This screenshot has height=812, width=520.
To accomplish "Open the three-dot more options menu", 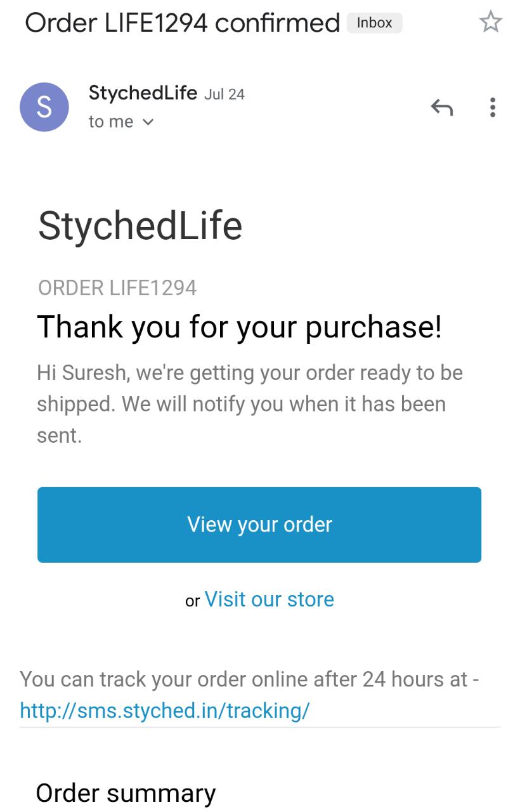I will (493, 107).
